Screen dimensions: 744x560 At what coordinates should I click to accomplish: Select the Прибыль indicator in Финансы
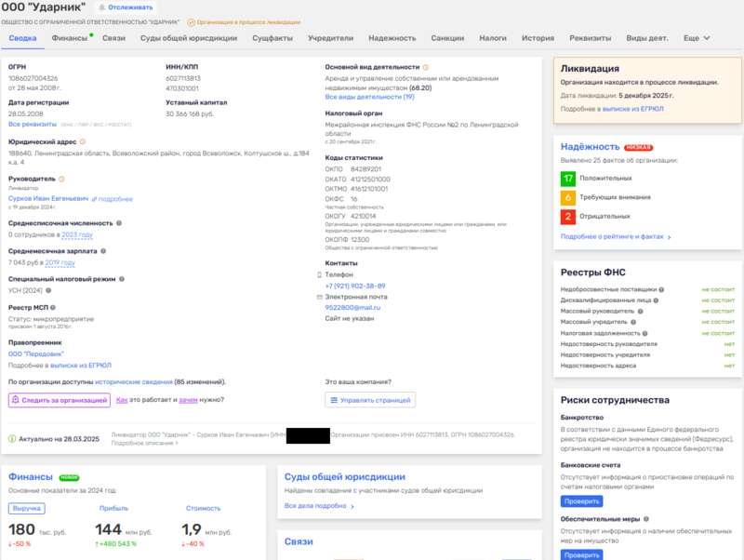pyautogui.click(x=113, y=508)
